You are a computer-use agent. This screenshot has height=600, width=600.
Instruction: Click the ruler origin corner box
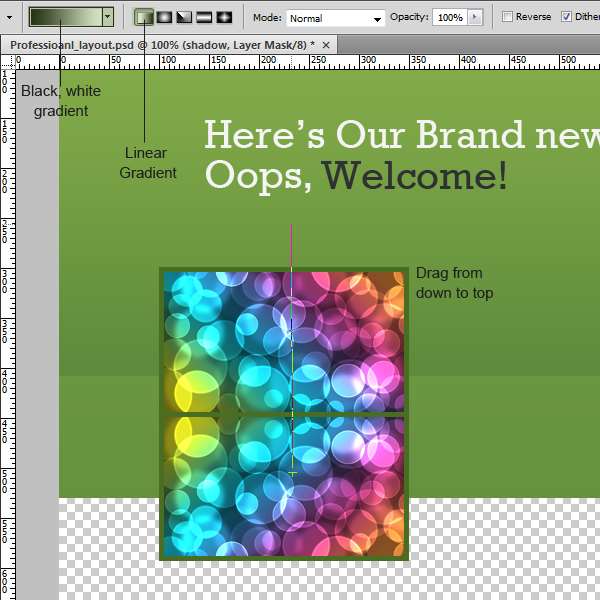pyautogui.click(x=8, y=61)
